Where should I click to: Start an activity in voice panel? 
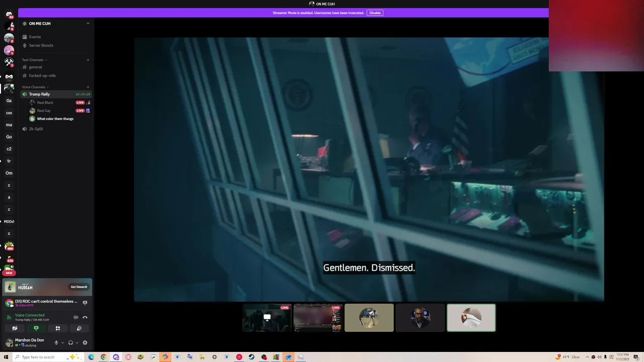pos(58,328)
